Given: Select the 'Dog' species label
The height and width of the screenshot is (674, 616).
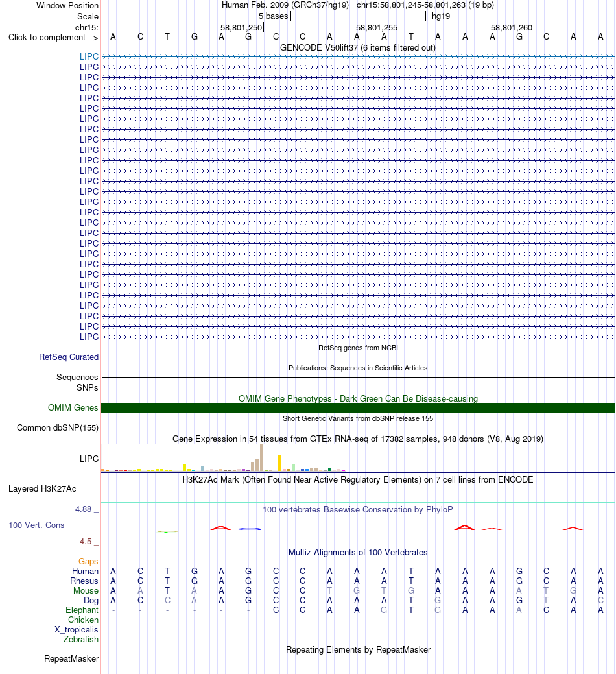Looking at the screenshot, I should coord(91,601).
